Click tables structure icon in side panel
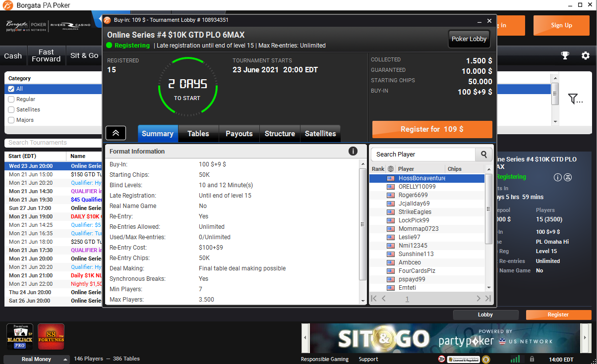The height and width of the screenshot is (364, 597). [568, 177]
